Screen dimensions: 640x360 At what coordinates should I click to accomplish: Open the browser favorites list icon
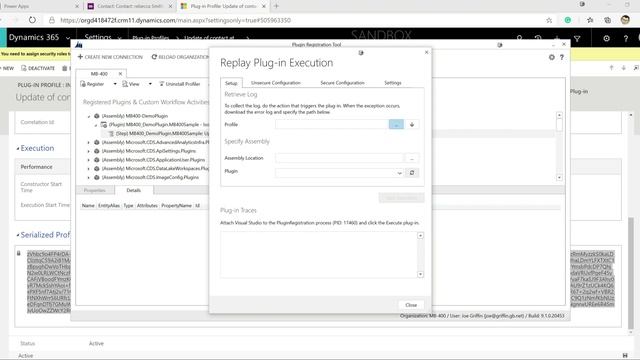pos(590,20)
